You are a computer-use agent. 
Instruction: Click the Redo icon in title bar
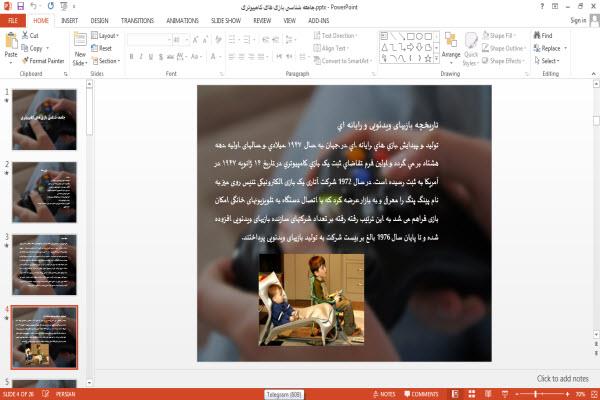[51, 6]
